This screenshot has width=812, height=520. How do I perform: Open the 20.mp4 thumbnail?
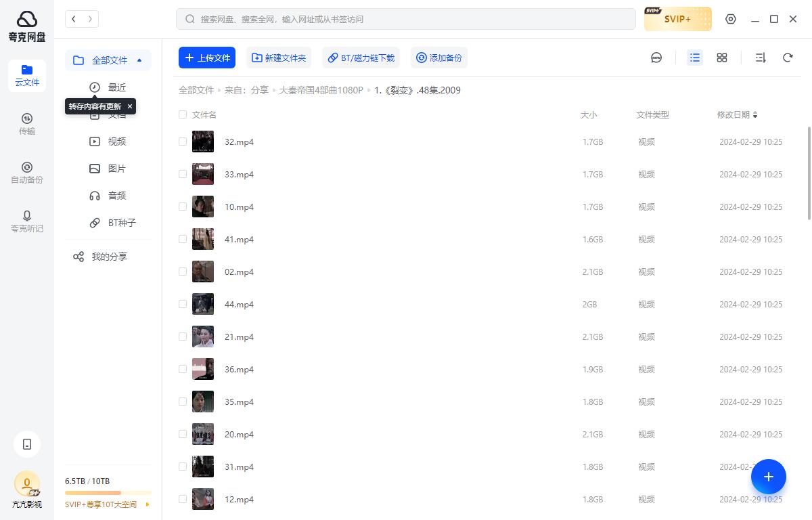[203, 434]
